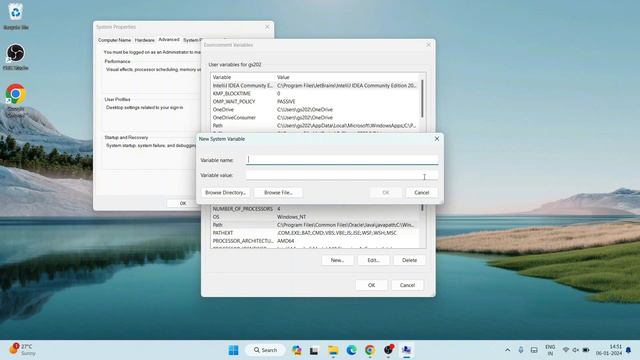The image size is (640, 360).
Task: Click OK in New System Variable dialog
Action: point(385,192)
